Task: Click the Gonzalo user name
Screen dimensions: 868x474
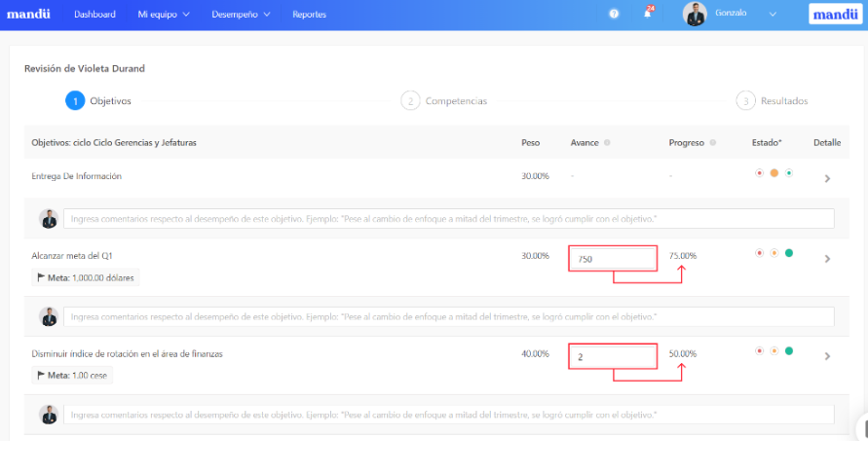Action: [x=731, y=13]
